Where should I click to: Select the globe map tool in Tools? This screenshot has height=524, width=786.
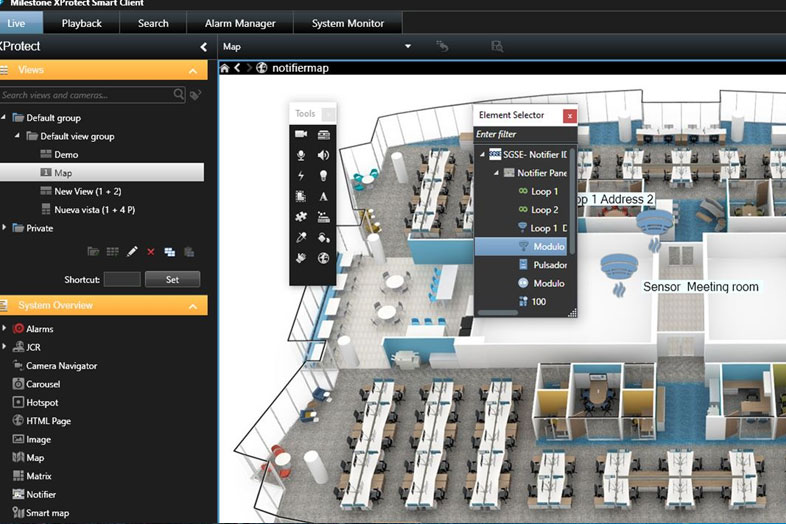click(323, 258)
